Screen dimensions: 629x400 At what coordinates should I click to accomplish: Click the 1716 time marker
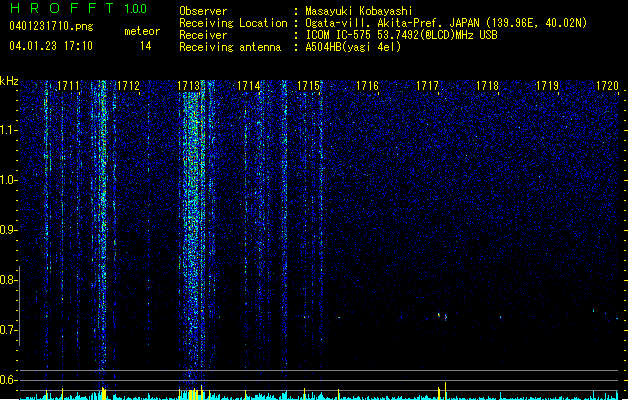pyautogui.click(x=367, y=86)
